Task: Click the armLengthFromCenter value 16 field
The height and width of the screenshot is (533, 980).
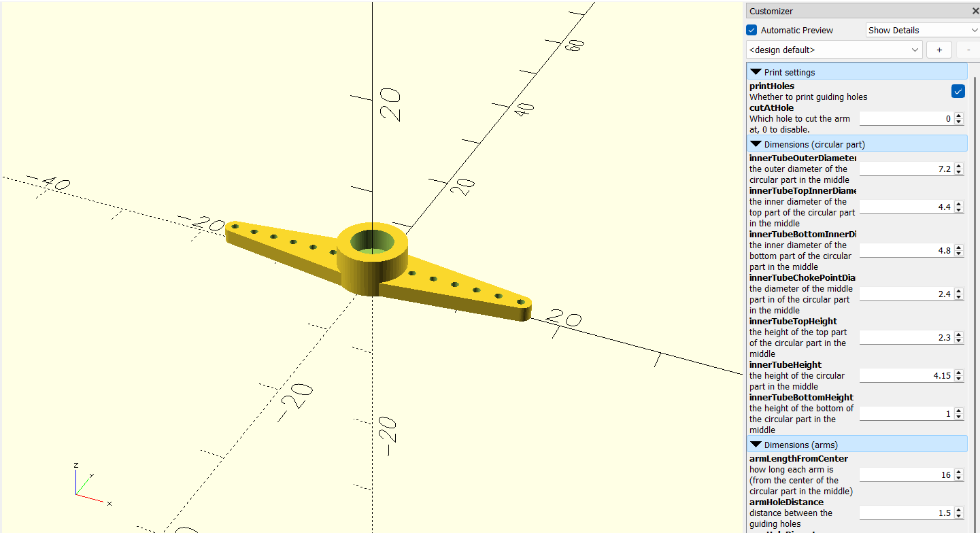Action: 907,475
